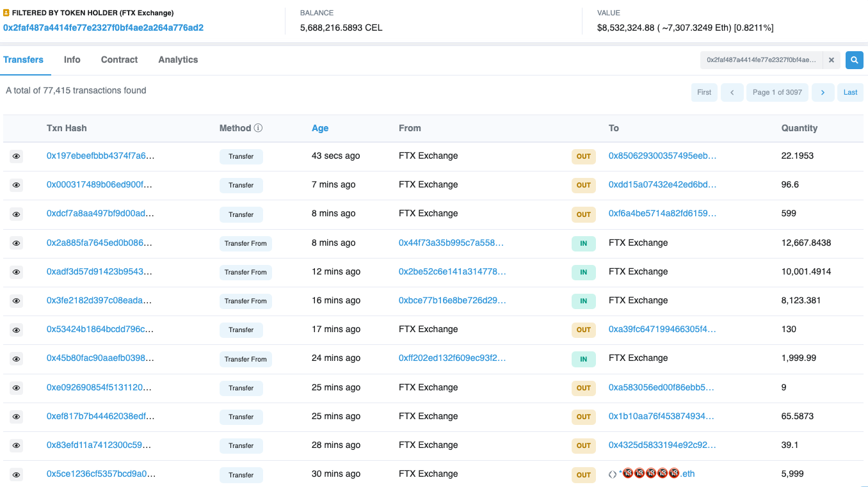The image size is (868, 487).
Task: Go to next page with right chevron
Action: (x=823, y=92)
